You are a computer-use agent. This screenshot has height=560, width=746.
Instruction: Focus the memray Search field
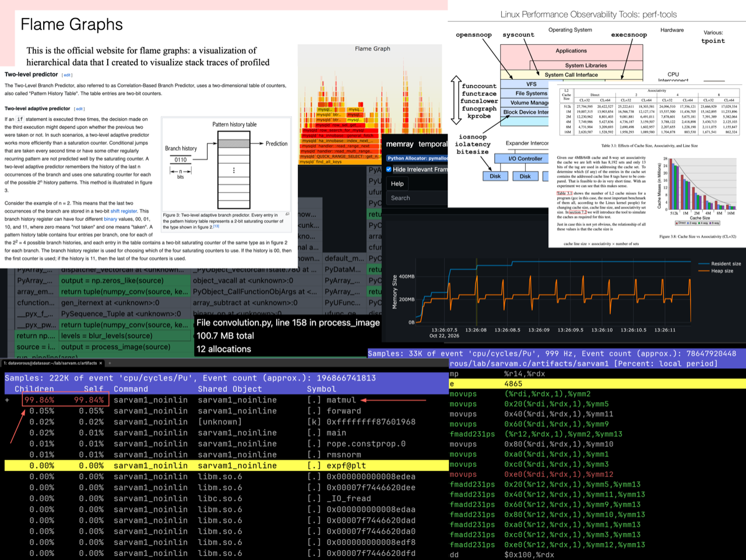point(416,198)
